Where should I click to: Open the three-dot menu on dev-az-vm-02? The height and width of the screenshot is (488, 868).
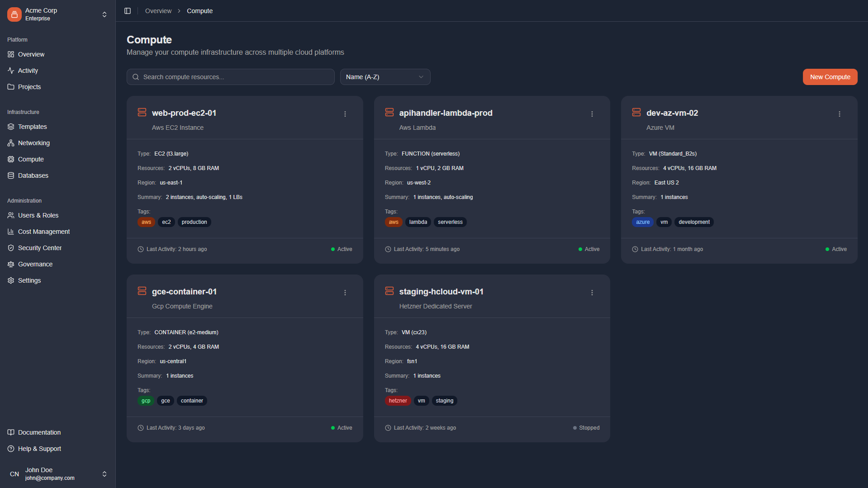(840, 114)
